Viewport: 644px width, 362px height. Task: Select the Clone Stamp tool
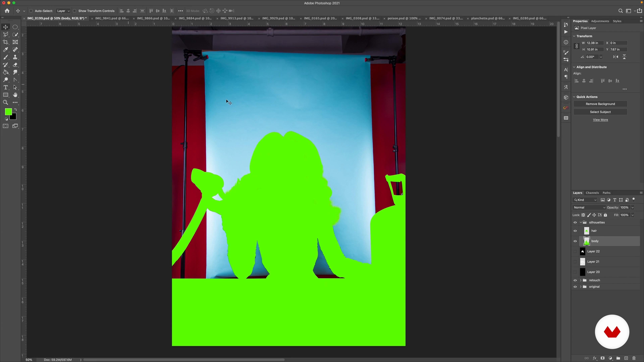tap(15, 57)
